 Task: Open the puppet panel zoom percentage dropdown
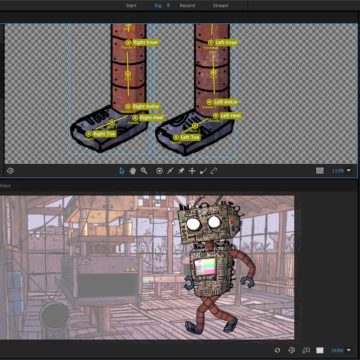tap(341, 171)
